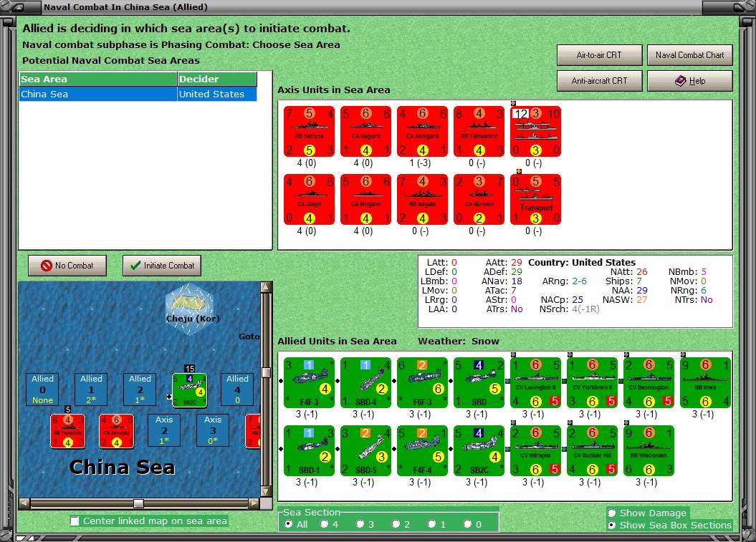This screenshot has width=756, height=542.
Task: Select sea section 0 radio button
Action: click(467, 523)
